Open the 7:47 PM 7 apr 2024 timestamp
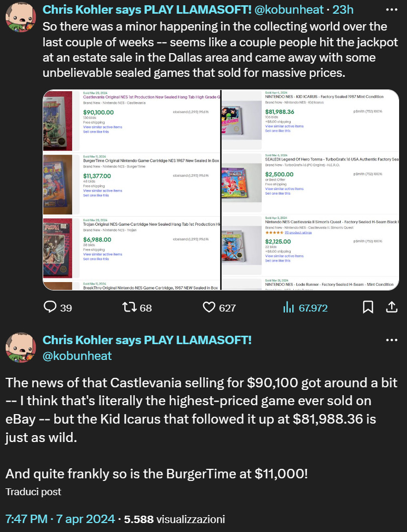 tap(60, 519)
